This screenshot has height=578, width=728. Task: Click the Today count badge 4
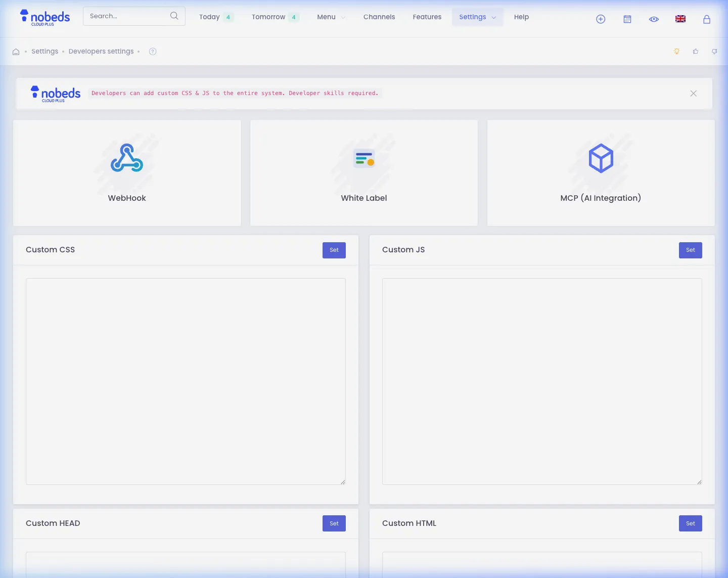coord(228,17)
